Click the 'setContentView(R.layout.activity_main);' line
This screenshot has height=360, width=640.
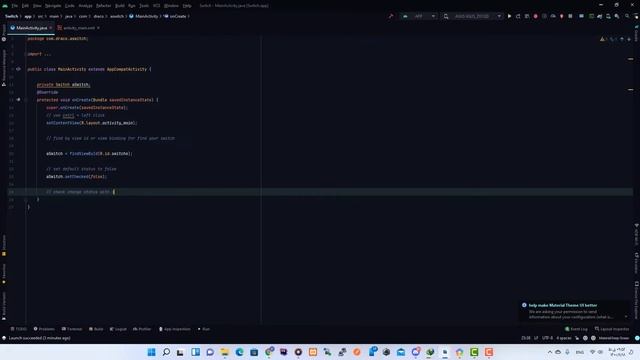[x=91, y=123]
